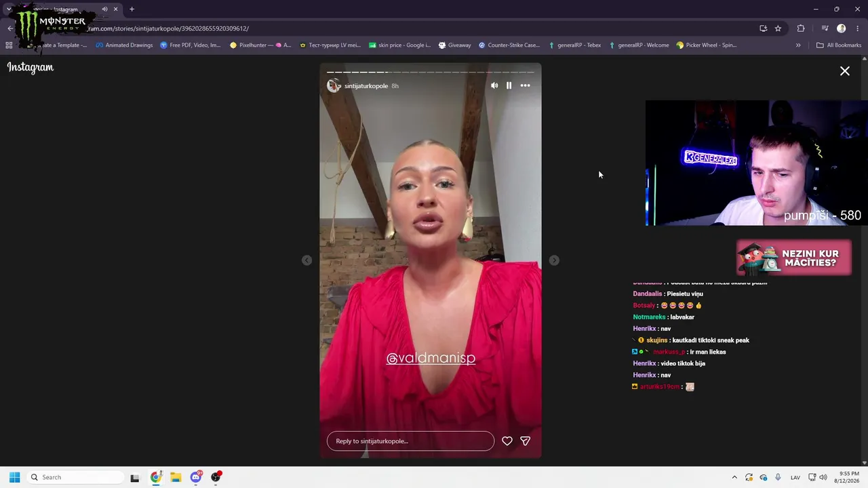Open the network icon in the system tray
Image resolution: width=868 pixels, height=488 pixels.
click(x=812, y=477)
